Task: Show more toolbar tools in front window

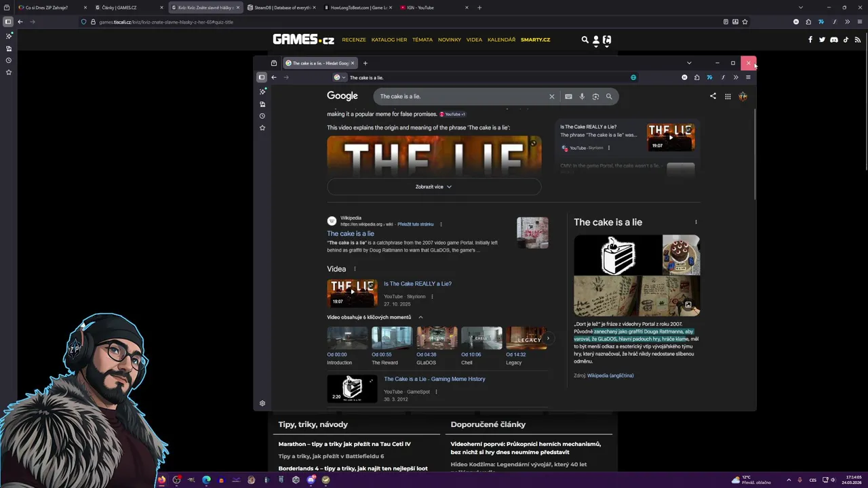Action: click(736, 77)
